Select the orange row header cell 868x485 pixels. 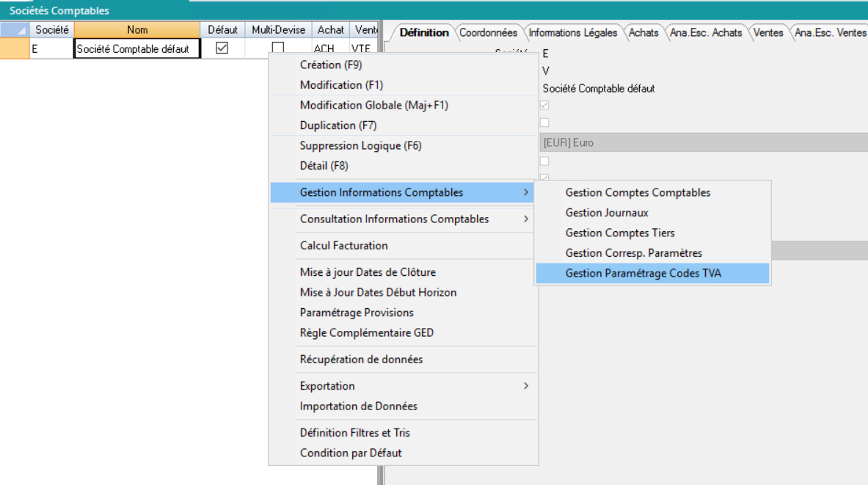(x=15, y=48)
